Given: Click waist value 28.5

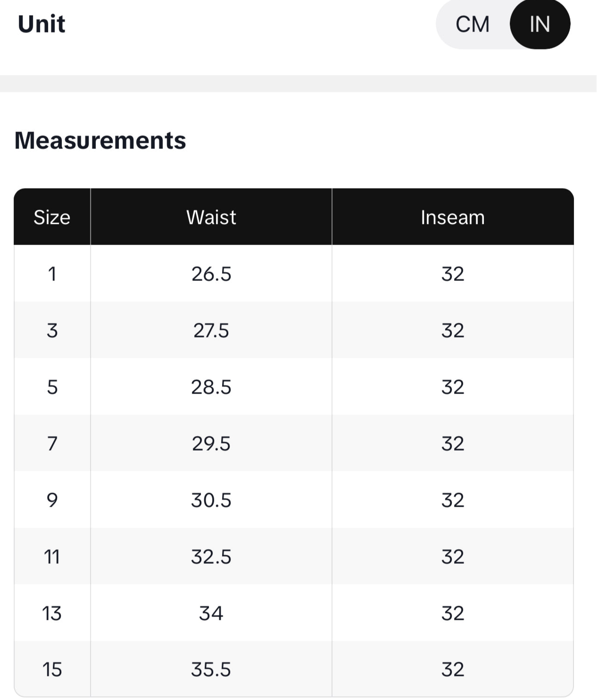Looking at the screenshot, I should tap(211, 387).
